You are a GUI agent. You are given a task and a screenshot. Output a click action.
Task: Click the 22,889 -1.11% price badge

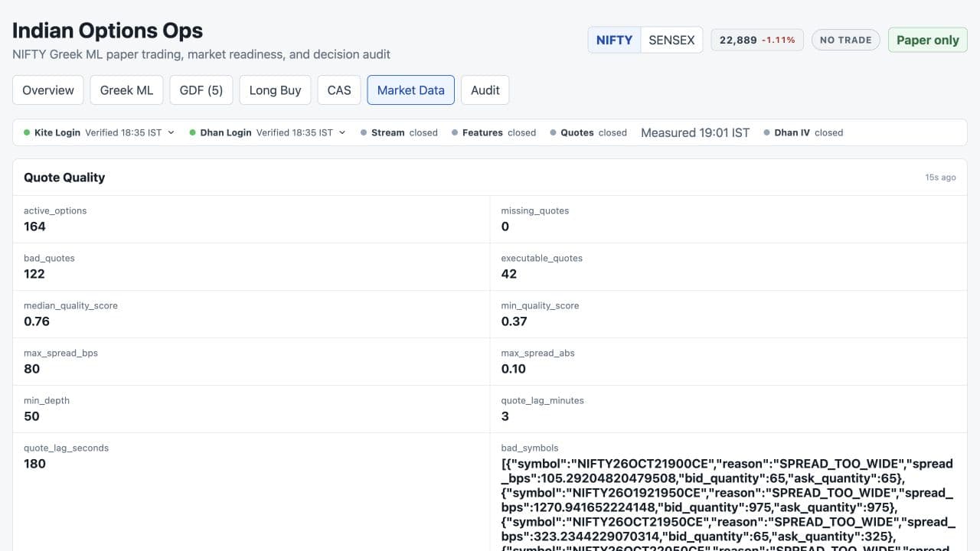pyautogui.click(x=757, y=40)
